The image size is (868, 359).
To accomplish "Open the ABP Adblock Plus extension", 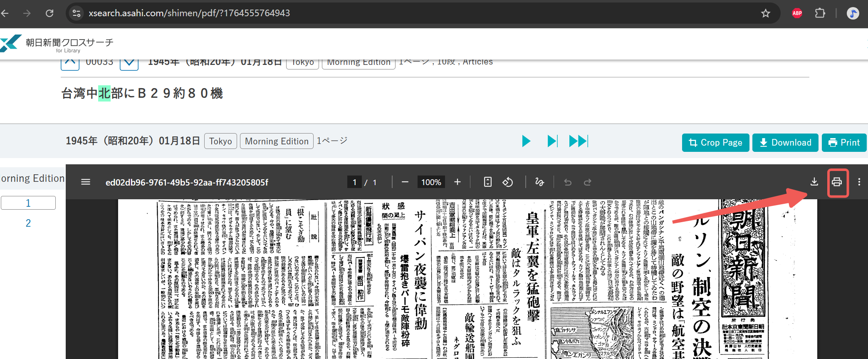I will point(797,13).
